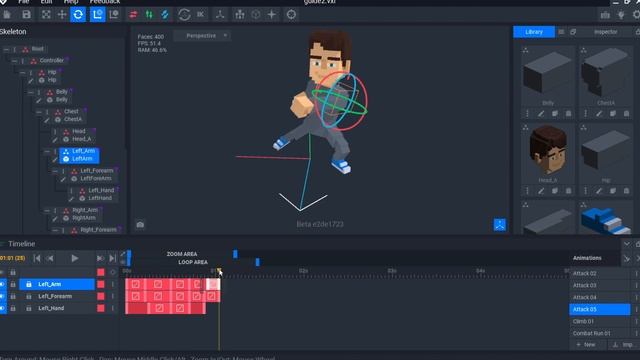The height and width of the screenshot is (360, 640).
Task: Click the Play button in timeline
Action: click(74, 258)
